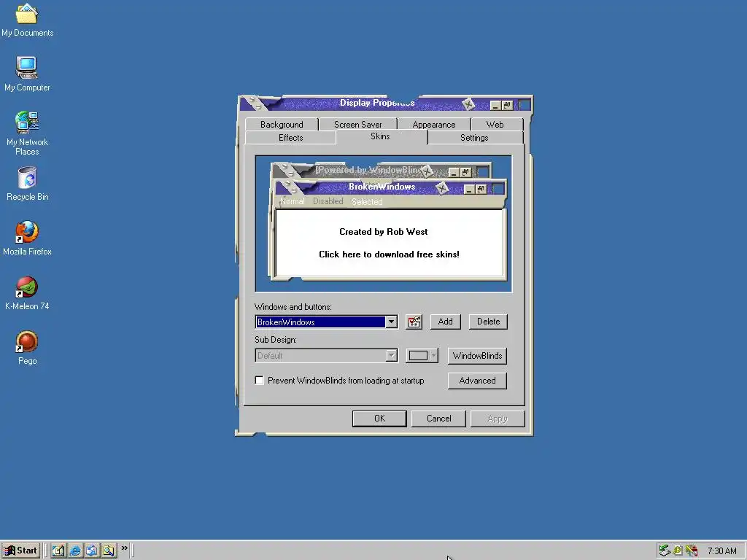This screenshot has width=747, height=560.
Task: Confirm with the OK button
Action: pos(379,419)
